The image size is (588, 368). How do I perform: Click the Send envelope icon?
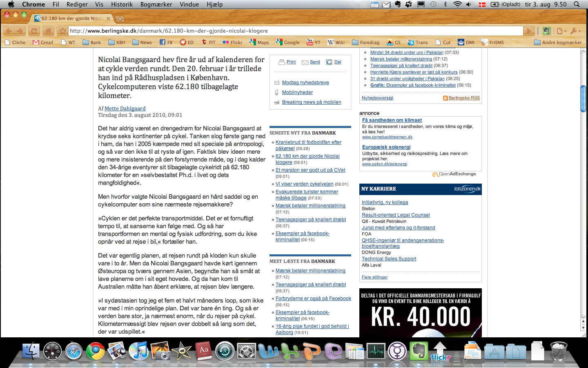pos(305,62)
